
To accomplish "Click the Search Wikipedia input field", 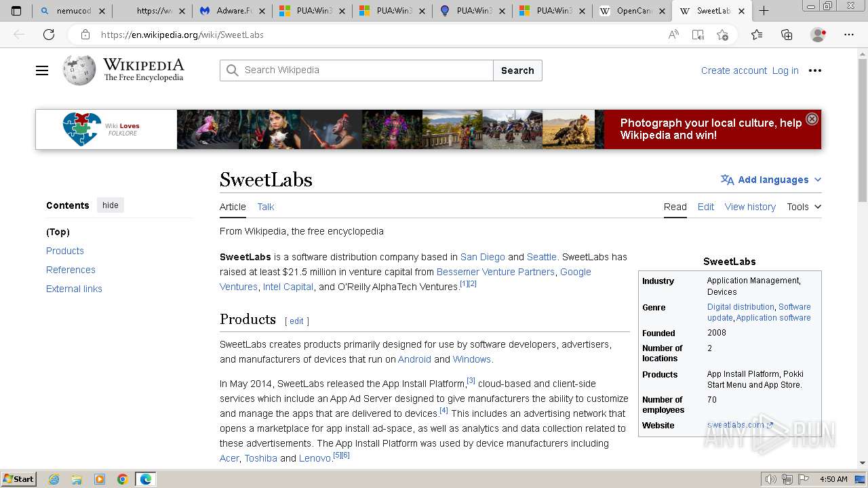I will click(x=357, y=70).
